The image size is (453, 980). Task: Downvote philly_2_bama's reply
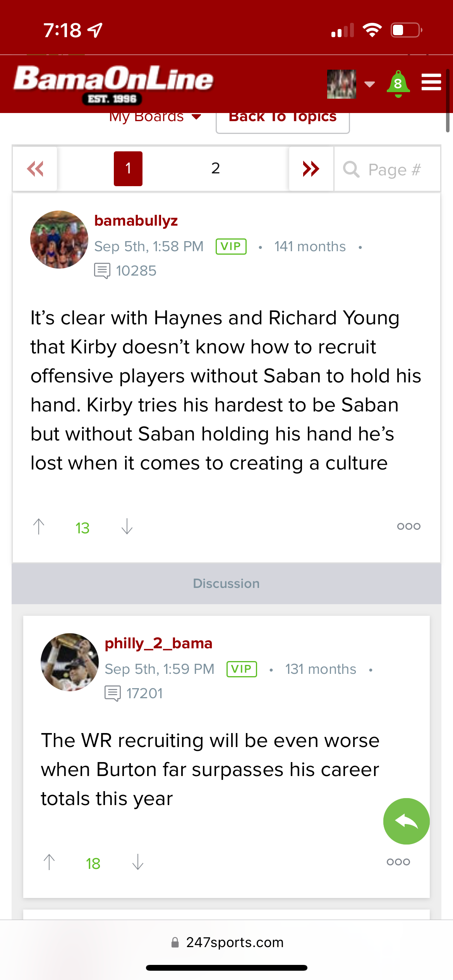(x=138, y=862)
